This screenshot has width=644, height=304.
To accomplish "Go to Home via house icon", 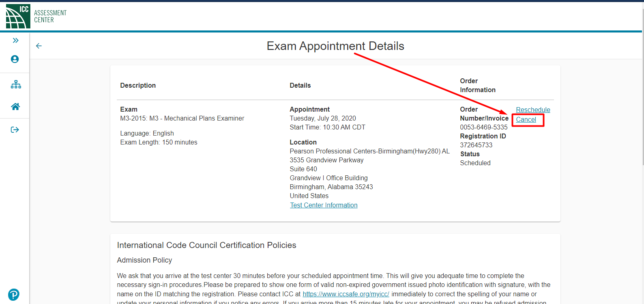I will pos(15,106).
